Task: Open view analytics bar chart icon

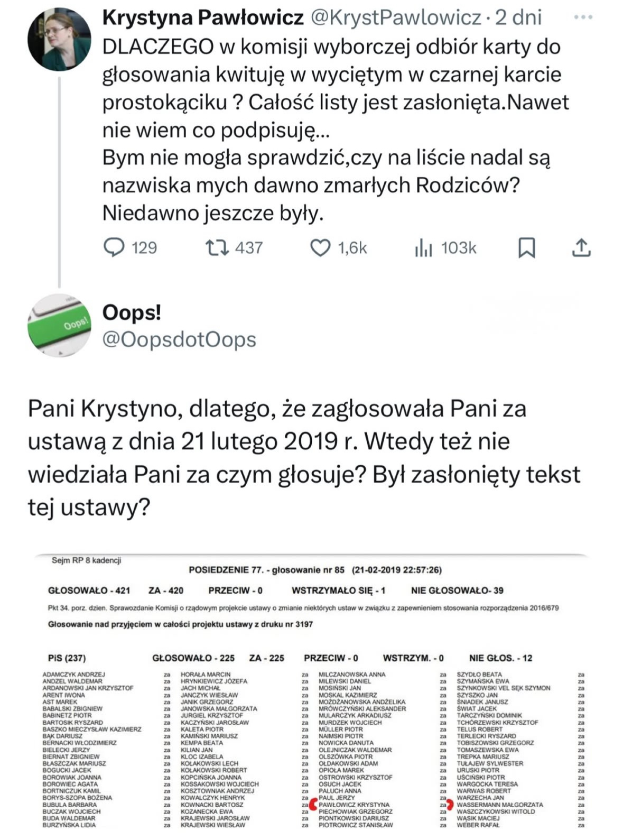Action: 423,247
